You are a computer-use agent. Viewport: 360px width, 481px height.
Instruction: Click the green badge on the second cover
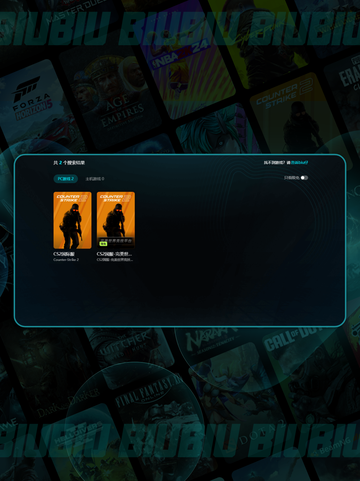point(103,244)
